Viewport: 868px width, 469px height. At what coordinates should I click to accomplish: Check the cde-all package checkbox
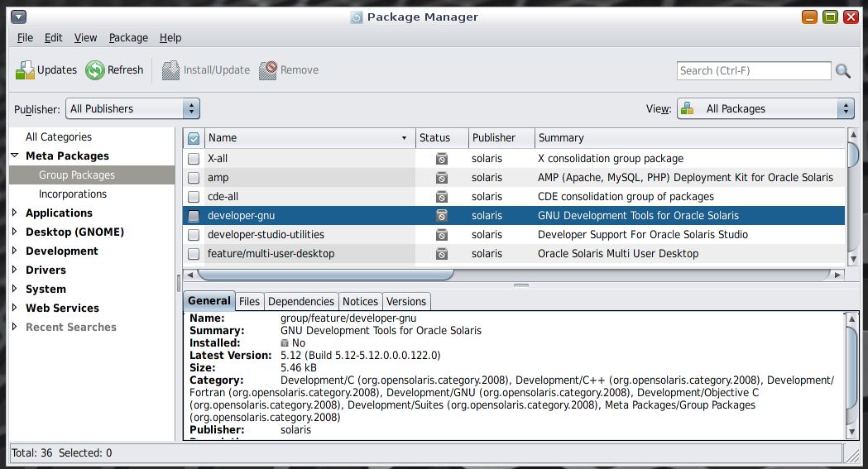point(194,196)
